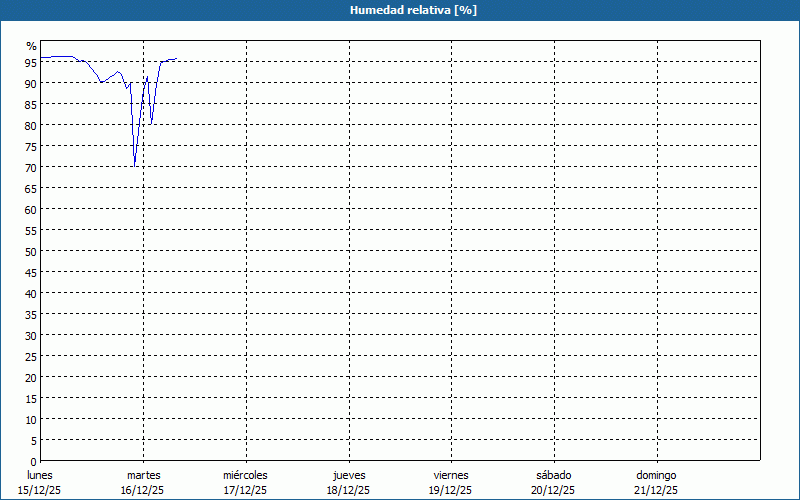Select the 25 y-axis value label
The width and height of the screenshot is (800, 500).
click(31, 356)
